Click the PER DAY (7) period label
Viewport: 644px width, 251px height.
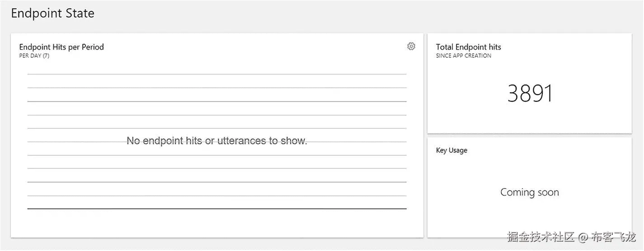34,56
